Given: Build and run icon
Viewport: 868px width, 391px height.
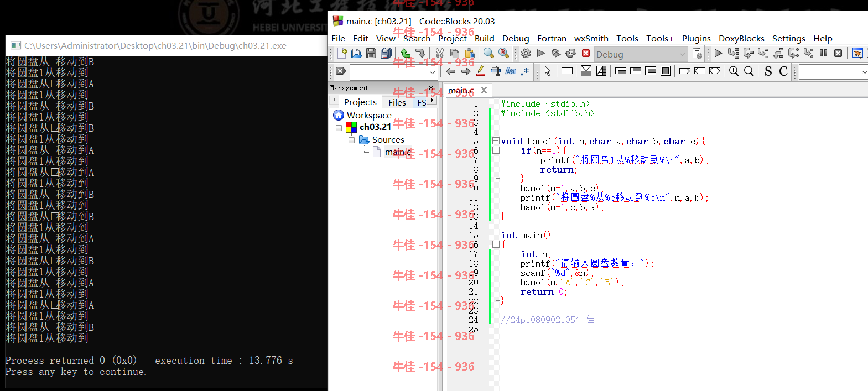Looking at the screenshot, I should [x=556, y=54].
